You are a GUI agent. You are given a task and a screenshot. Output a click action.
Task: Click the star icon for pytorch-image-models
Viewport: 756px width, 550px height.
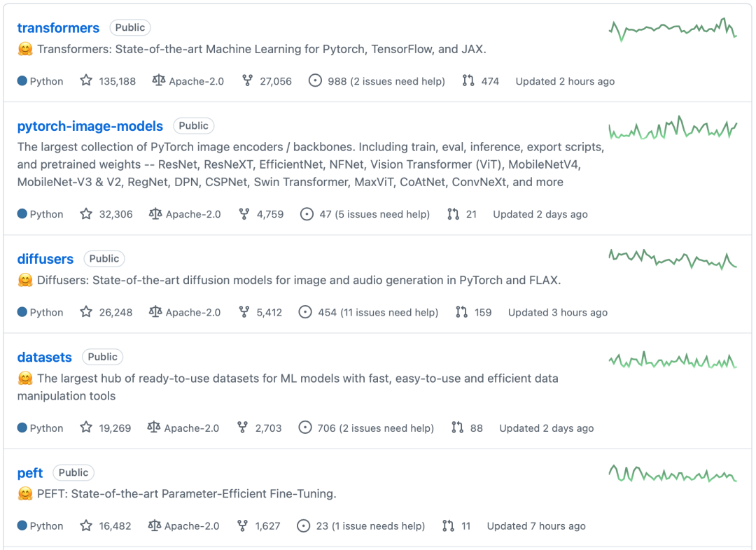coord(86,213)
